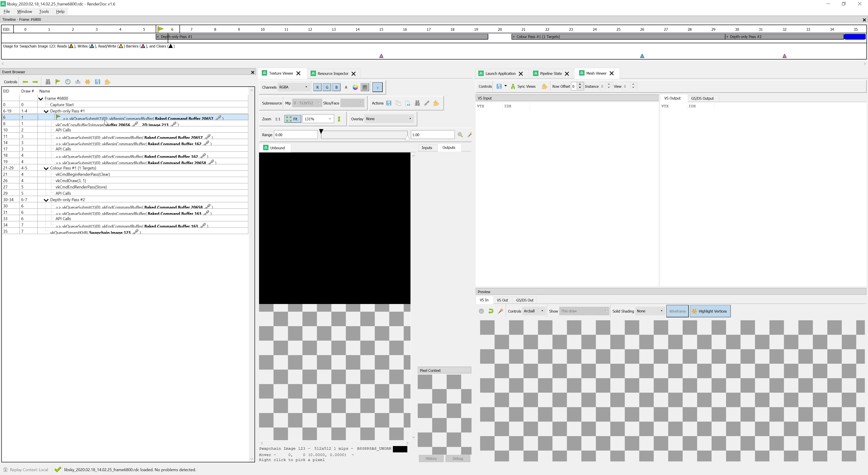Screen dimensions: 868x475
Task: Toggle Highlight Vertices in the Preview panel
Action: click(x=710, y=311)
